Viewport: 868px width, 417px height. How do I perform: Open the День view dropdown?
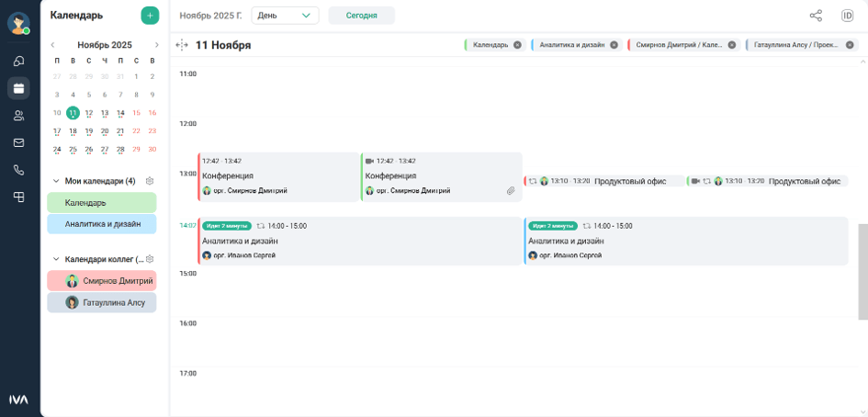(x=285, y=16)
